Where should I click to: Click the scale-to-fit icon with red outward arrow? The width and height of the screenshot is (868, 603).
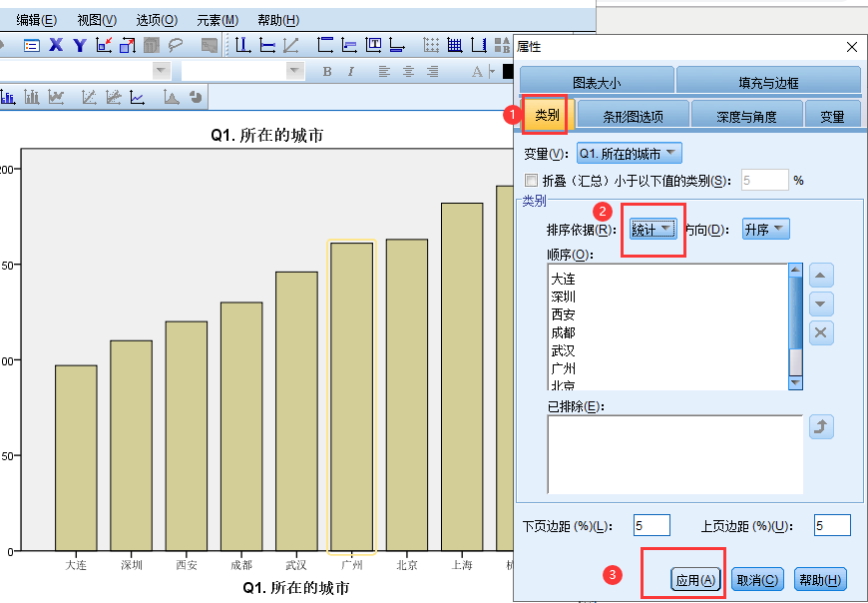128,45
